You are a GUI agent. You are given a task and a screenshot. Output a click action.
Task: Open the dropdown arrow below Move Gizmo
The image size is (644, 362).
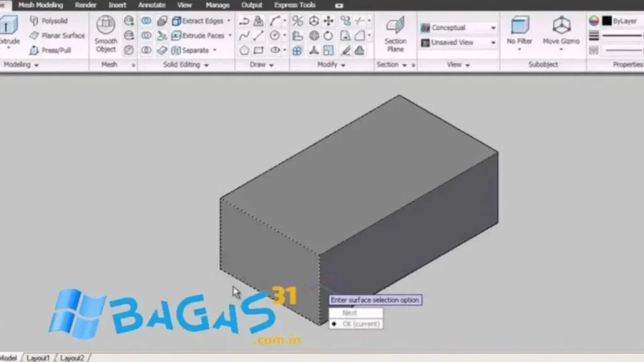click(x=561, y=50)
